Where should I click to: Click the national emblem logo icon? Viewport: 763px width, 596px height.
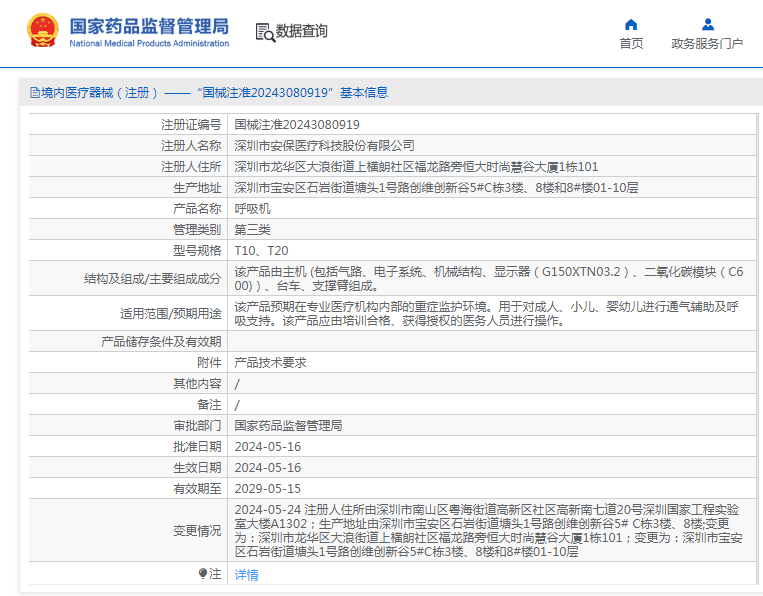42,31
